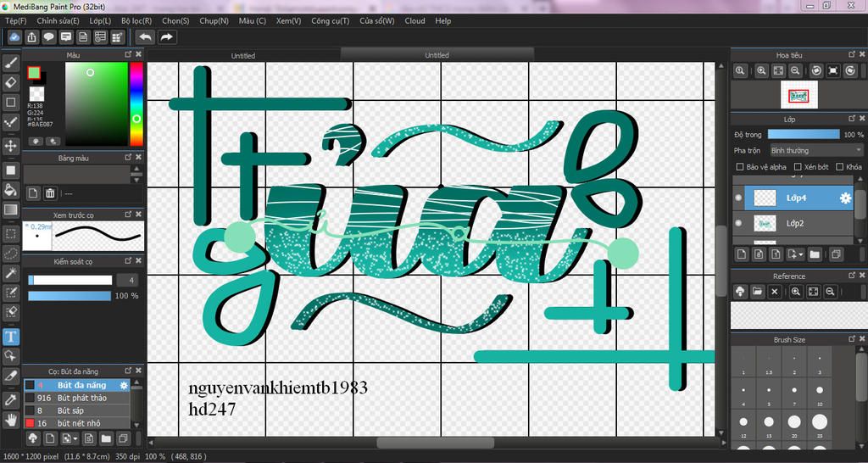Select Bút sáp brush
This screenshot has width=868, height=463.
(x=77, y=410)
